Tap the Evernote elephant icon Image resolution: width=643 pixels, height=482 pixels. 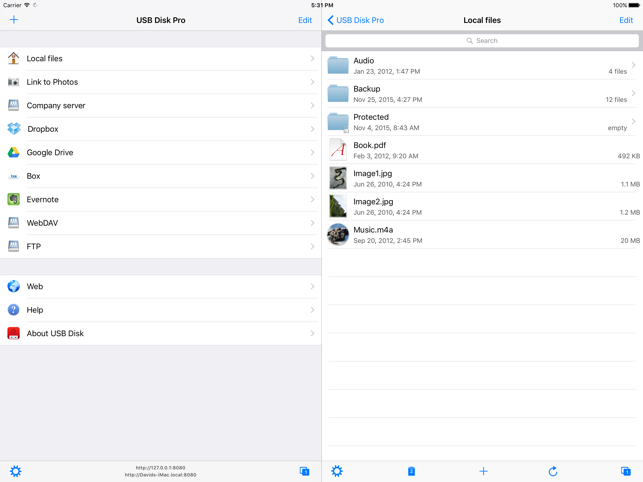click(14, 200)
